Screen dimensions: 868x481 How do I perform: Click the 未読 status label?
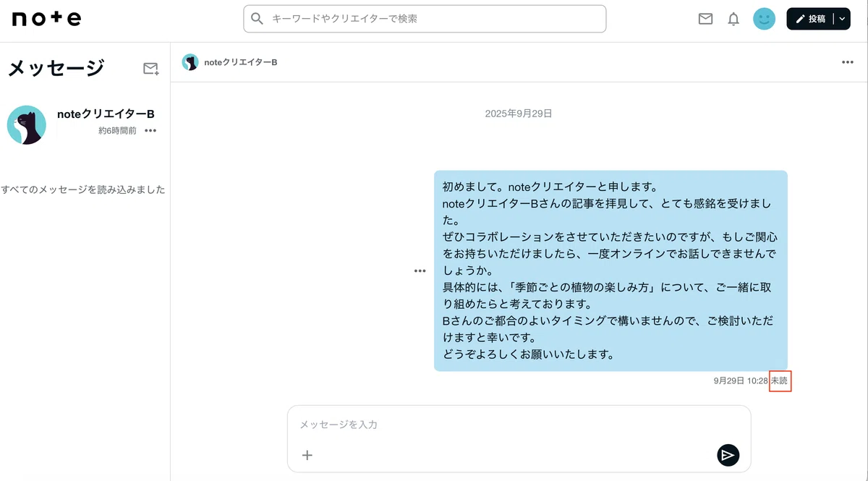click(x=780, y=380)
